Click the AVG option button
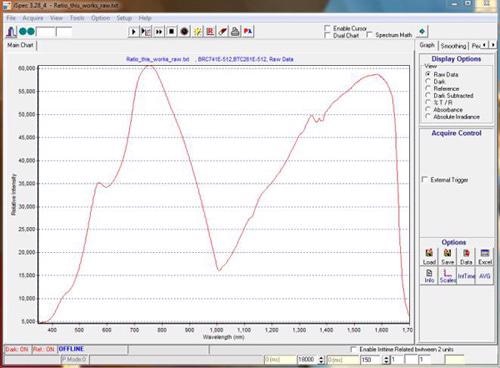Screen dimensions: 500x368 tap(485, 276)
